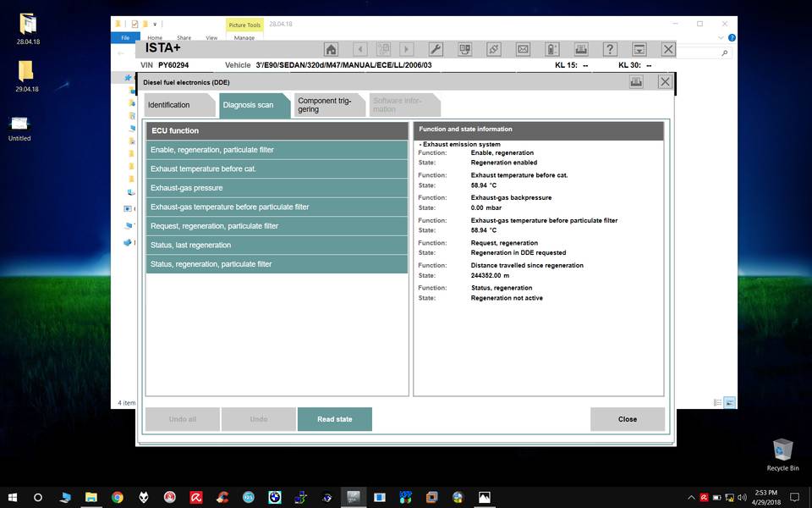Viewport: 812px width, 508px height.
Task: Select the Exhaust-gas pressure function row
Action: tap(277, 188)
